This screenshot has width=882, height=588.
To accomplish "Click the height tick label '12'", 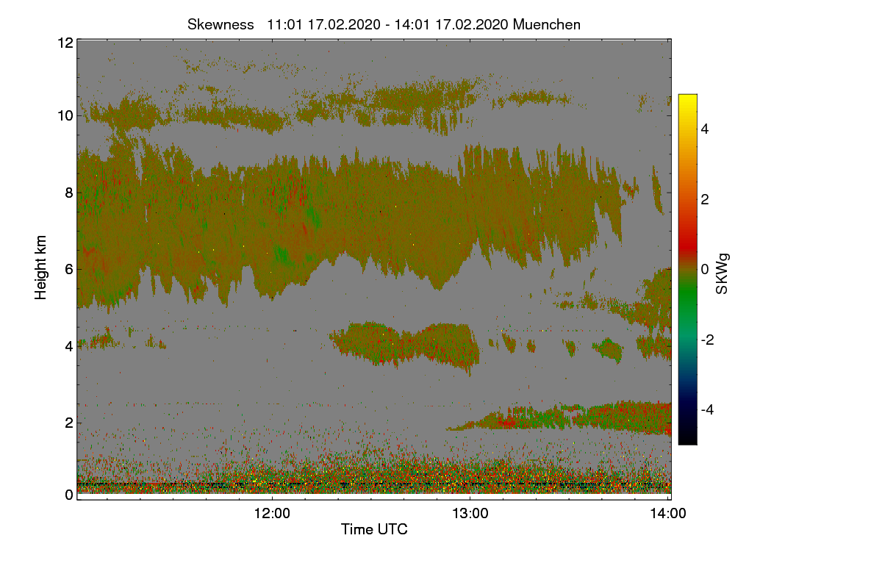I will pos(64,43).
